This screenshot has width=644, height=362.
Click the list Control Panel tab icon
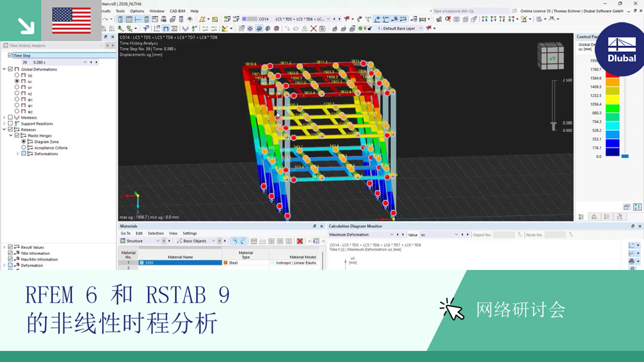click(x=607, y=217)
